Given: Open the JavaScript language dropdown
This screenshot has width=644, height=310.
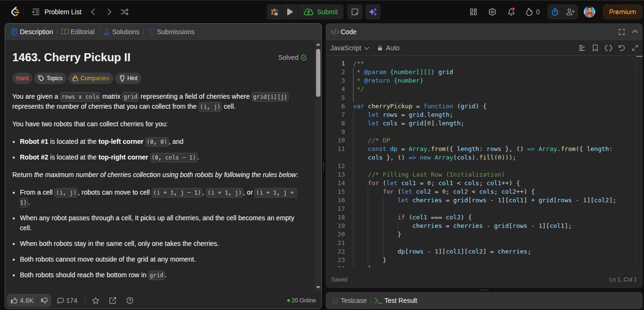Looking at the screenshot, I should pos(349,48).
